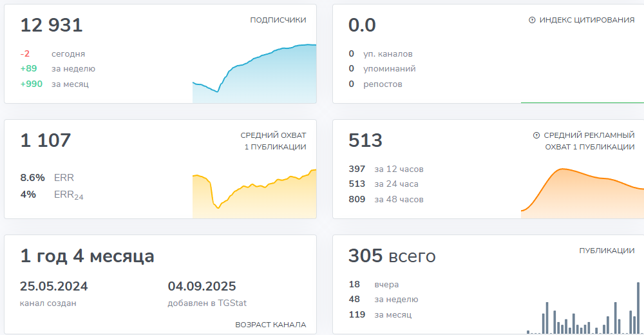The height and width of the screenshot is (335, 644).
Task: Open the yellow average reach chart
Action: coord(254,193)
